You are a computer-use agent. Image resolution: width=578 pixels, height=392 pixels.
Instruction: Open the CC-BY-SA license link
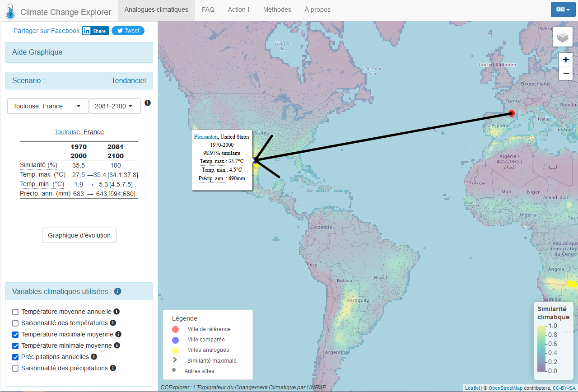coord(564,388)
